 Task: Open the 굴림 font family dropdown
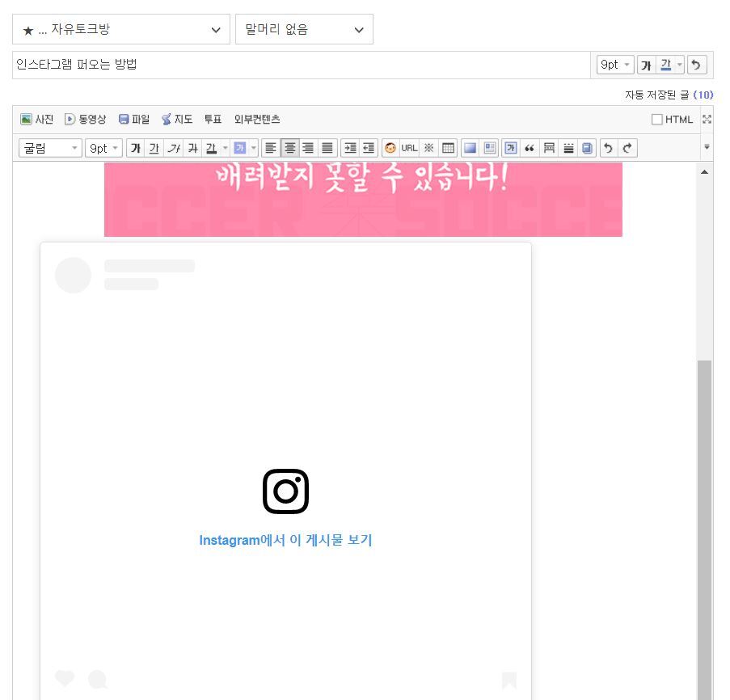pos(50,149)
